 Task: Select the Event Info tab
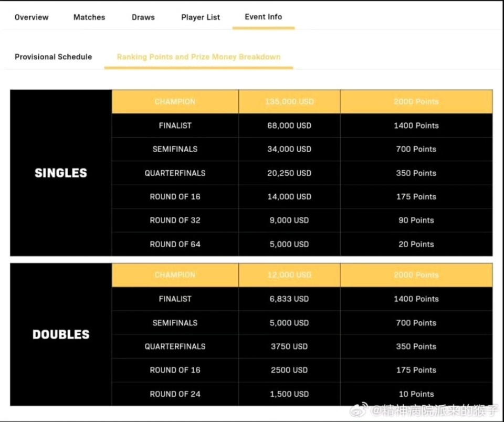pyautogui.click(x=264, y=17)
